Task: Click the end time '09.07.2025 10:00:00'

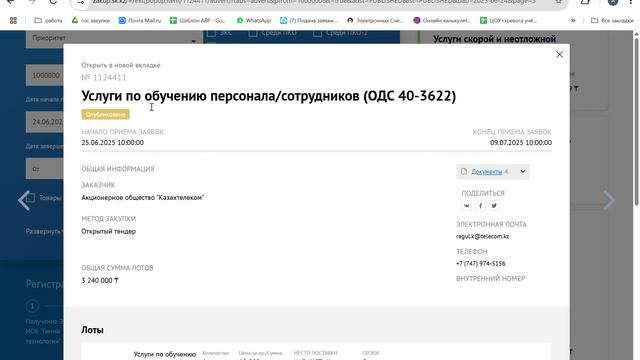Action: click(x=521, y=142)
